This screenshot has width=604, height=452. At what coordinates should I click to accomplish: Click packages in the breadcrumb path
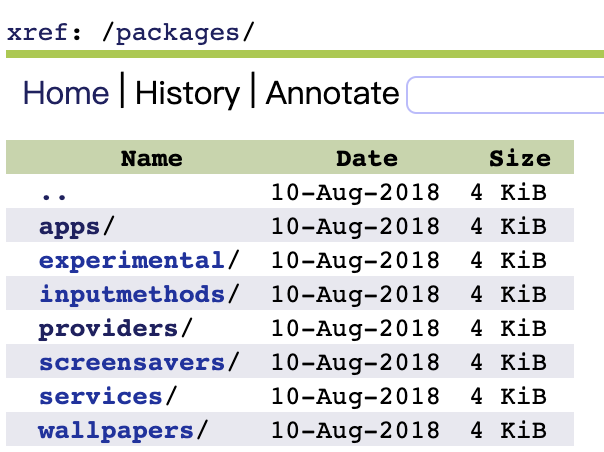177,31
